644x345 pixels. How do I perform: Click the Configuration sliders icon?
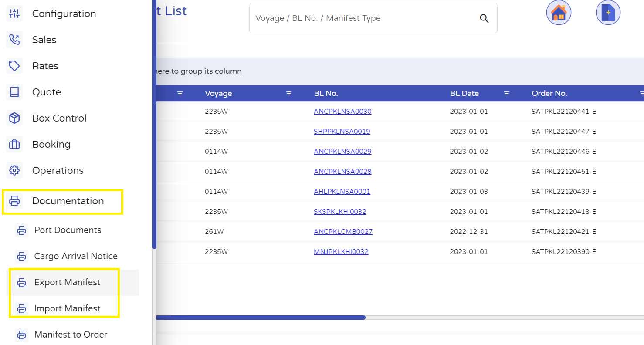tap(14, 14)
